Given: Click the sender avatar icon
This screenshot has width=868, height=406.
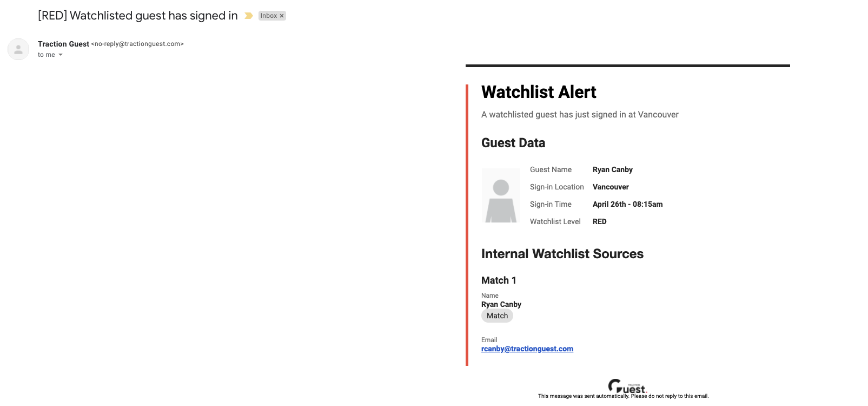Looking at the screenshot, I should click(x=18, y=49).
